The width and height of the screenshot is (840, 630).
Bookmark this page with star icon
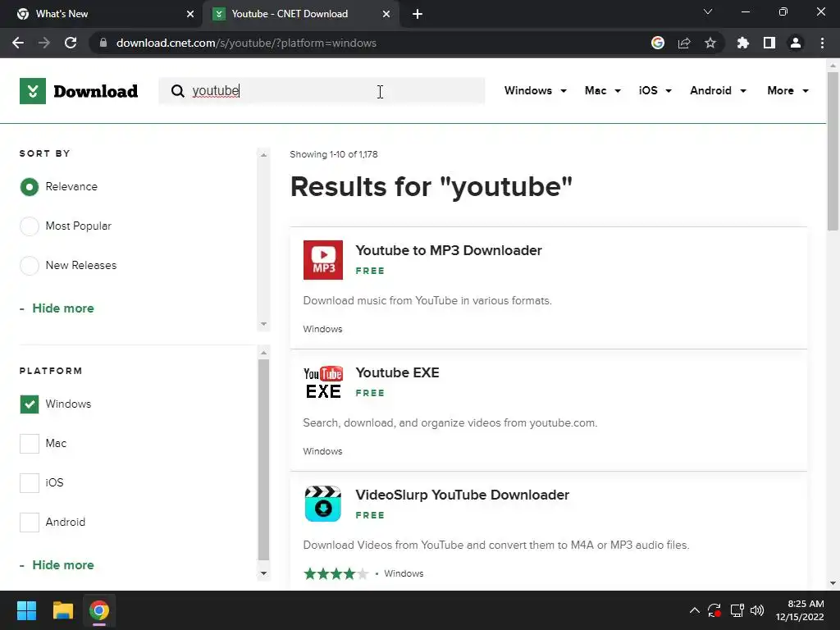pos(710,43)
